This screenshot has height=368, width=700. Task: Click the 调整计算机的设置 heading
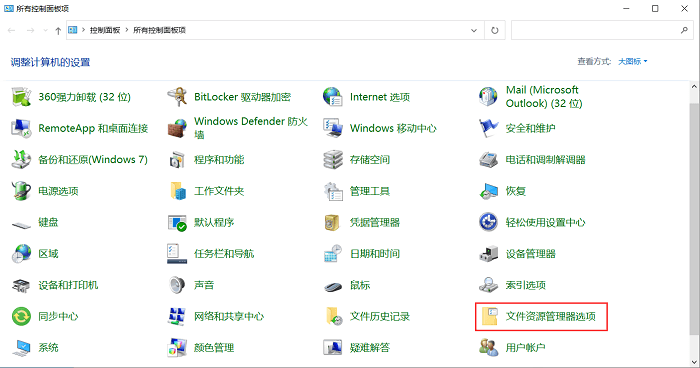[50, 62]
